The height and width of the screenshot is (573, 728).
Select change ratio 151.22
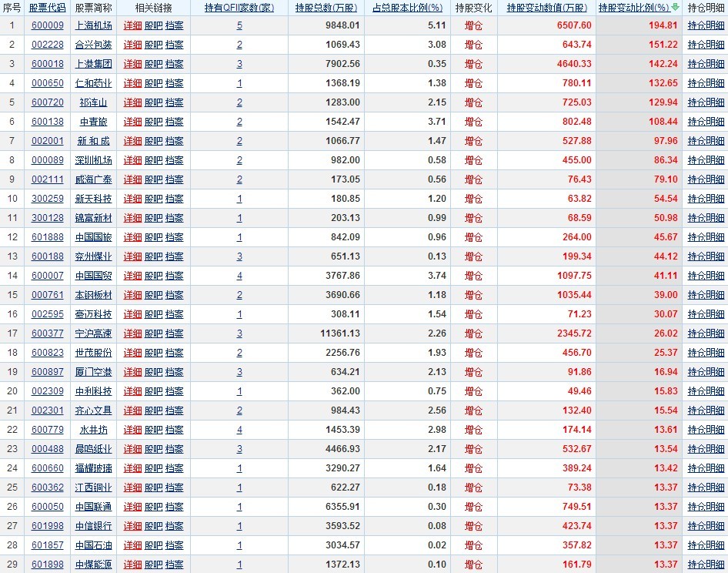pyautogui.click(x=663, y=45)
